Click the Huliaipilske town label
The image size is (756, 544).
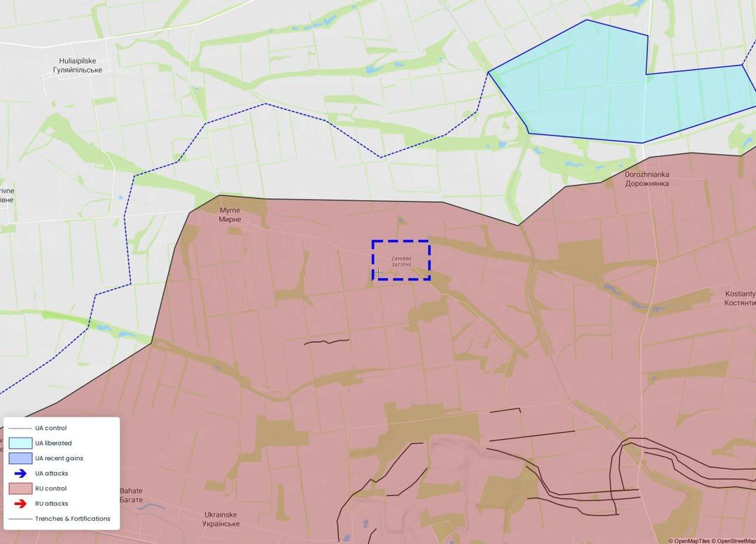click(78, 65)
